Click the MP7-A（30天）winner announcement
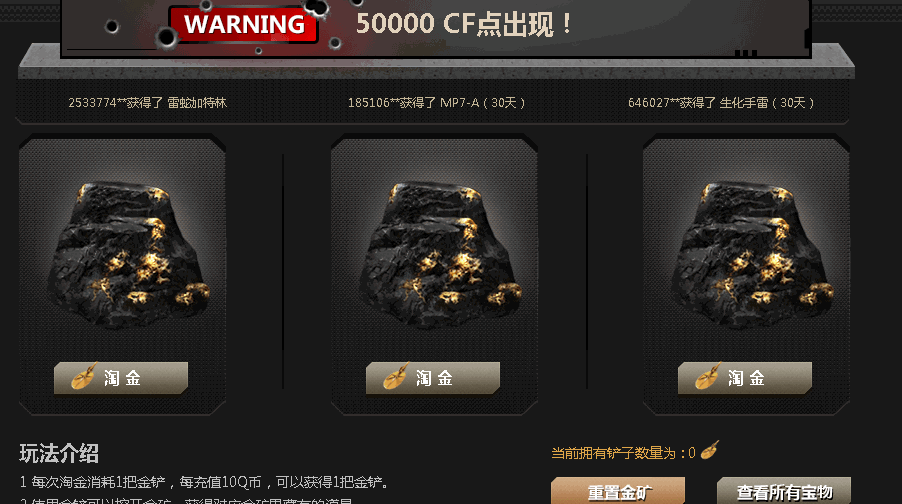The width and height of the screenshot is (902, 504). point(437,103)
